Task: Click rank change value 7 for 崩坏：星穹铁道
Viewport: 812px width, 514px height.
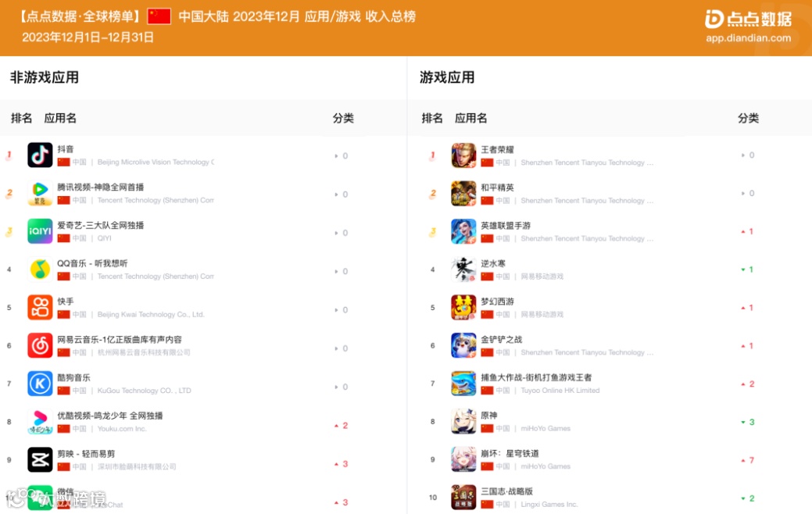Action: click(751, 460)
